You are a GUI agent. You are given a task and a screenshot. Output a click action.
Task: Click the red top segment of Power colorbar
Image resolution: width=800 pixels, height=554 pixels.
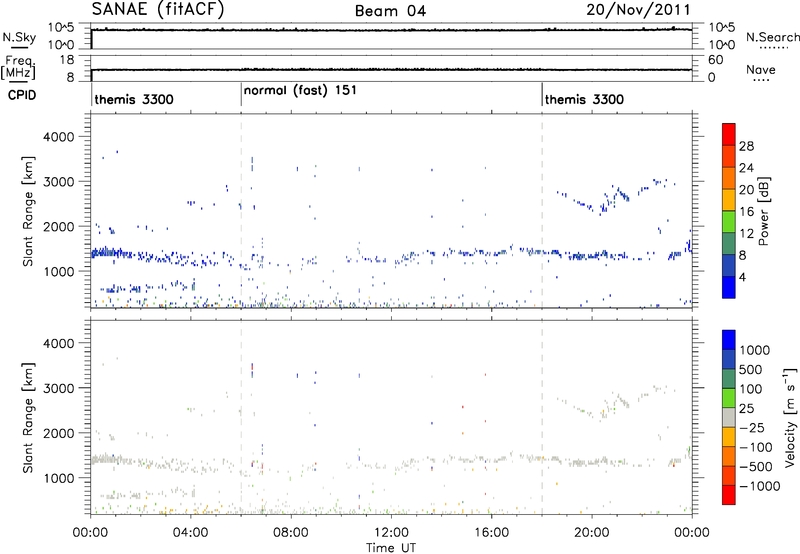729,134
